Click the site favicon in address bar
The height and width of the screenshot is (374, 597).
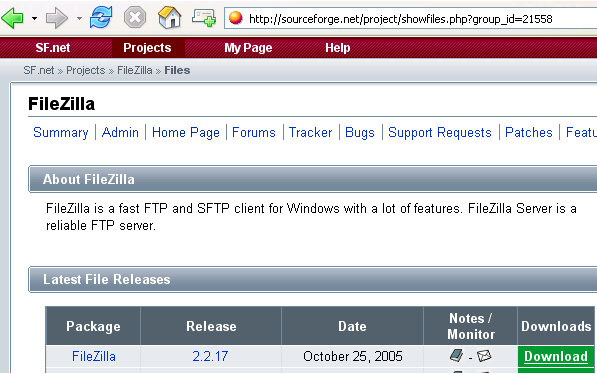236,18
